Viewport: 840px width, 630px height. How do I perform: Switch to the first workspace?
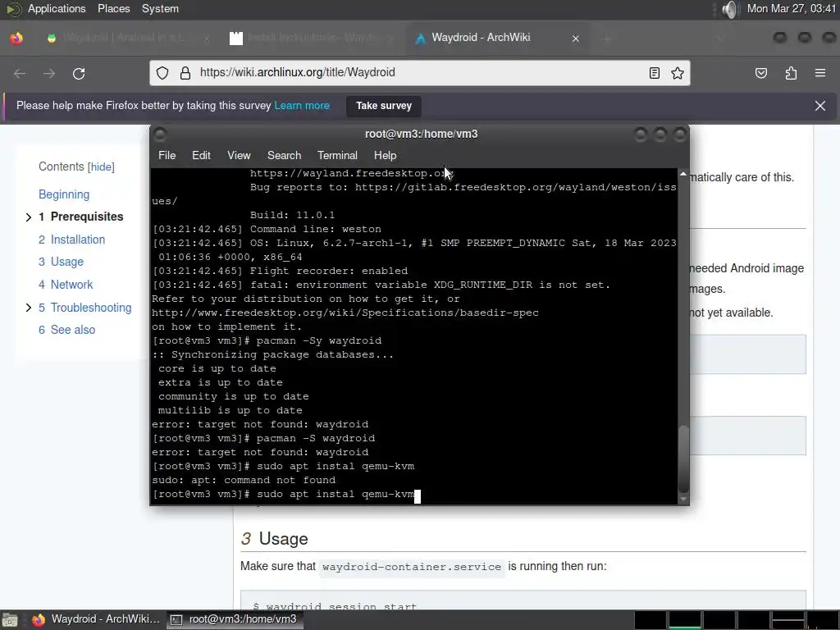click(650, 620)
